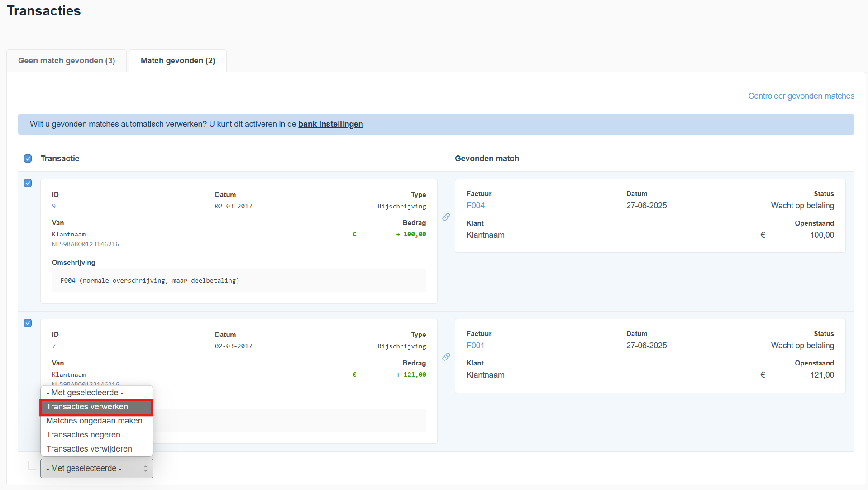Click 'Controleer gevonden matches' link
The width and height of the screenshot is (868, 490).
pyautogui.click(x=801, y=96)
